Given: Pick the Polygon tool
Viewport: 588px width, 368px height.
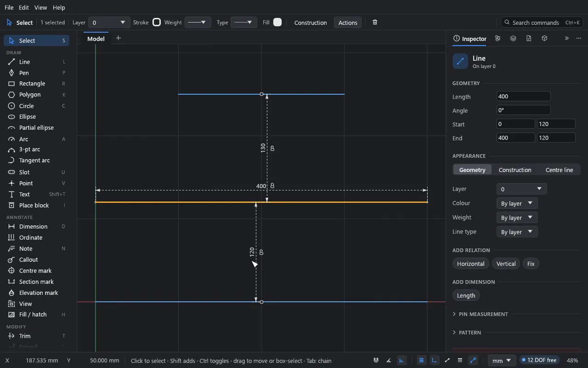Looking at the screenshot, I should (37, 95).
